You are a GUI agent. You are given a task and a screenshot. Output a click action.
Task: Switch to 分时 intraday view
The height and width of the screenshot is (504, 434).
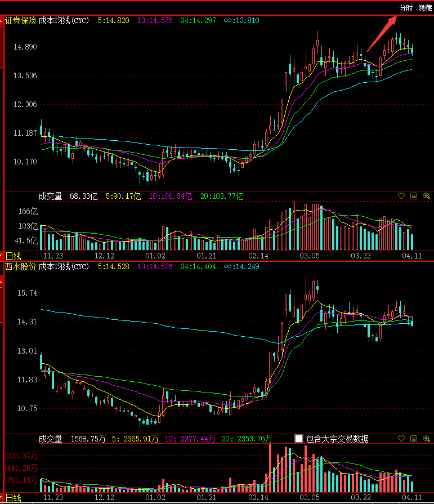coord(406,8)
